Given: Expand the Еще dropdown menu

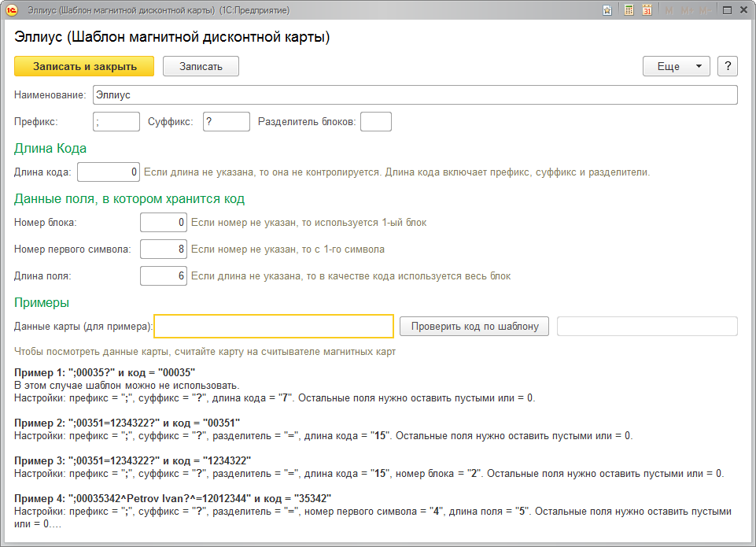Looking at the screenshot, I should point(677,67).
